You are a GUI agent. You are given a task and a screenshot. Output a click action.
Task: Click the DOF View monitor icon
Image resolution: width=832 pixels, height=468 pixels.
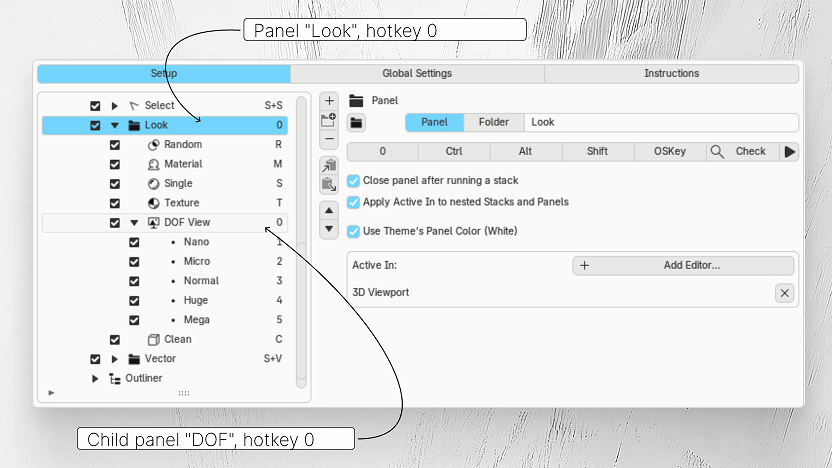153,223
